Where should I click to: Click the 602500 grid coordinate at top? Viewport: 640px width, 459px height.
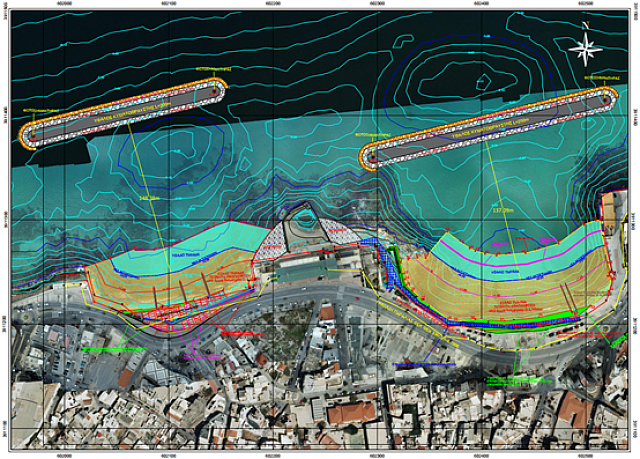coord(585,5)
